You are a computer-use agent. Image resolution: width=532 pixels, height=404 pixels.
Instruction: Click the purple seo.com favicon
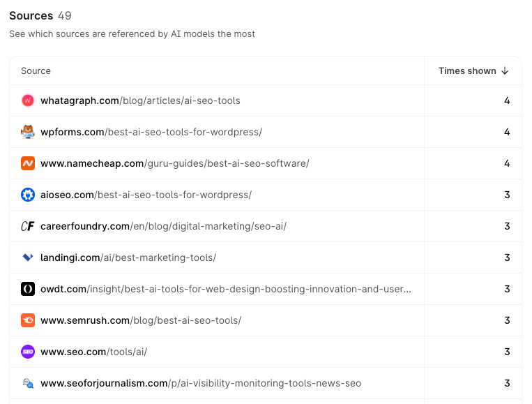click(x=28, y=352)
